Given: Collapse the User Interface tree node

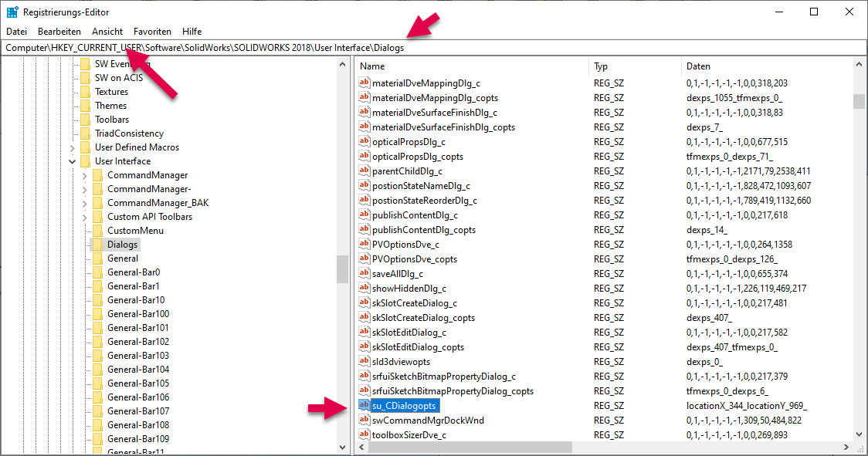Looking at the screenshot, I should coord(73,161).
